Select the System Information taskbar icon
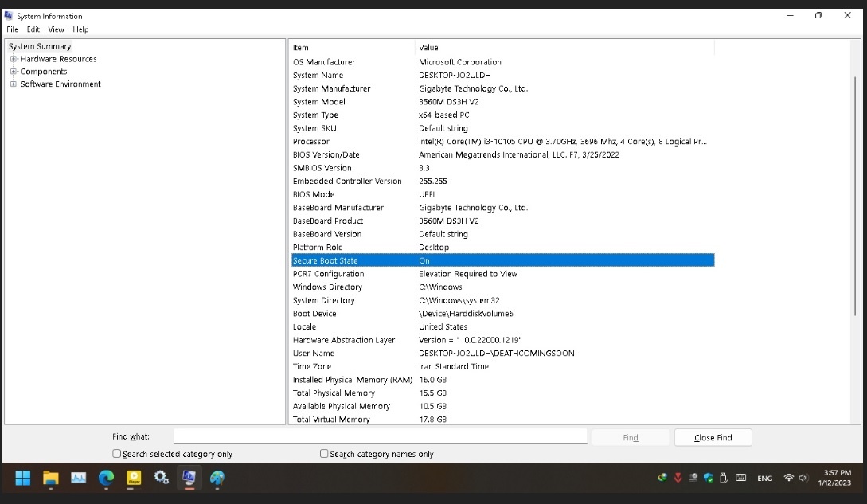The width and height of the screenshot is (867, 504). pyautogui.click(x=189, y=478)
